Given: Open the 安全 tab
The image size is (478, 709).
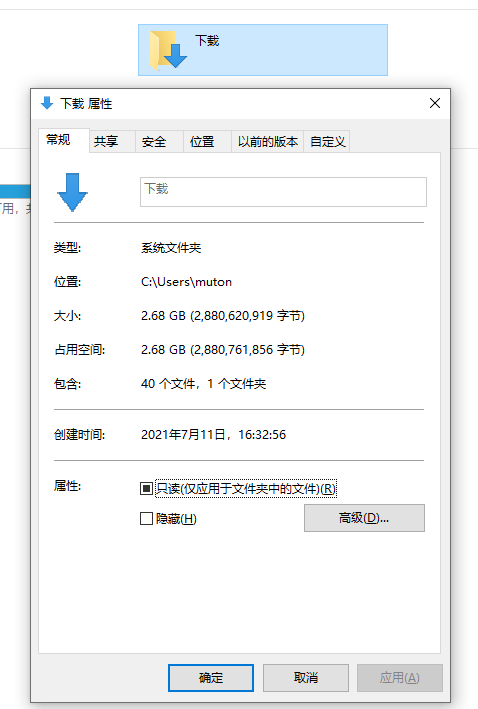Looking at the screenshot, I should click(x=159, y=142).
